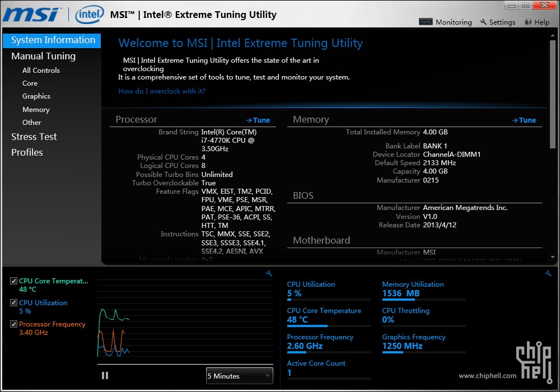Open monitor panel settings wrench at far right
560x392 pixels.
click(548, 273)
